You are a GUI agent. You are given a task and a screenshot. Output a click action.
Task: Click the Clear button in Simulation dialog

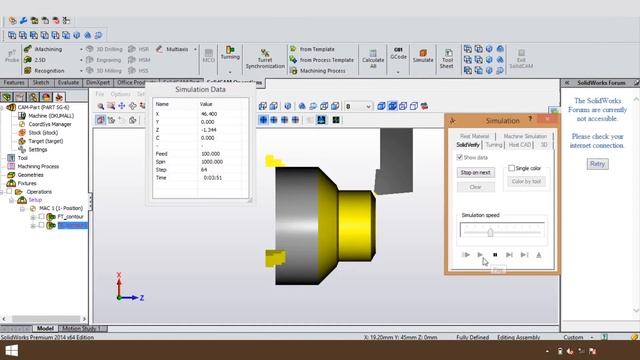point(476,187)
